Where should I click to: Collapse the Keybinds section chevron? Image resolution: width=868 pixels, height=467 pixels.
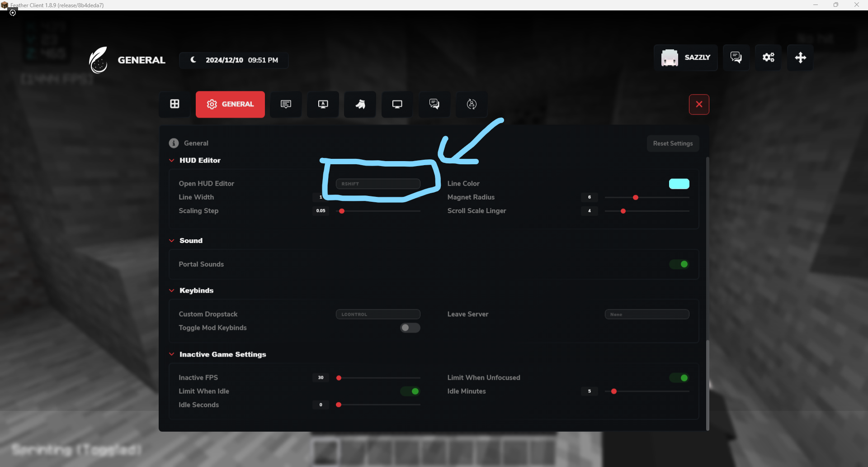(x=172, y=291)
